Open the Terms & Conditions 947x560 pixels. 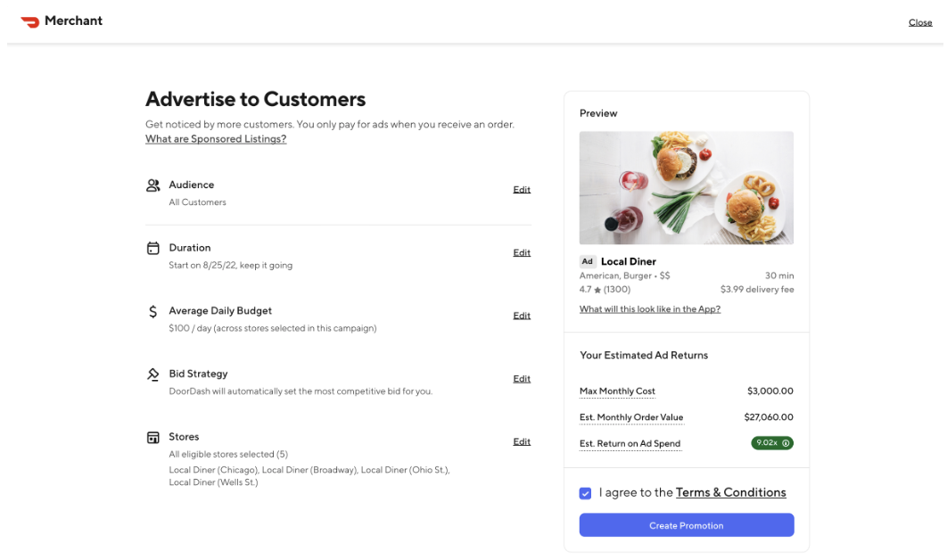coord(731,492)
